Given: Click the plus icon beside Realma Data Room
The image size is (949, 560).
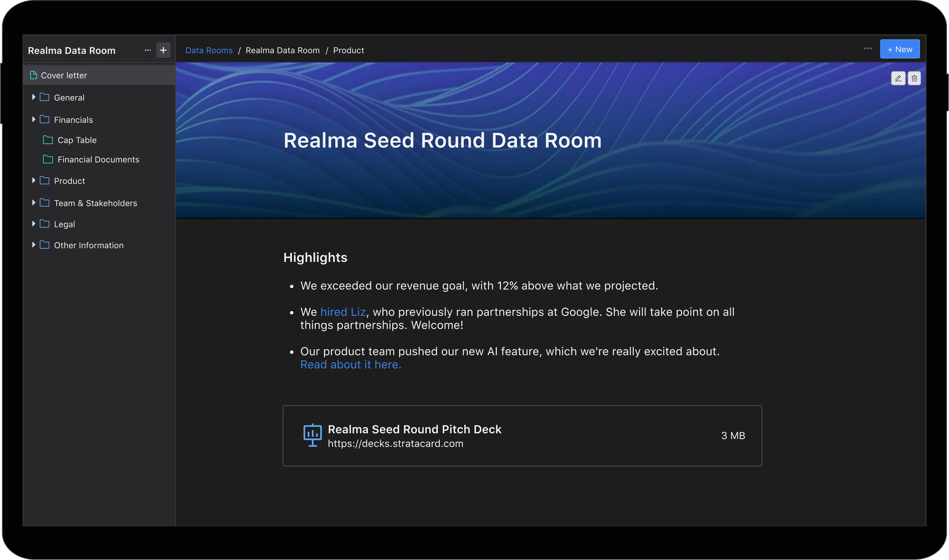Looking at the screenshot, I should click(x=163, y=50).
